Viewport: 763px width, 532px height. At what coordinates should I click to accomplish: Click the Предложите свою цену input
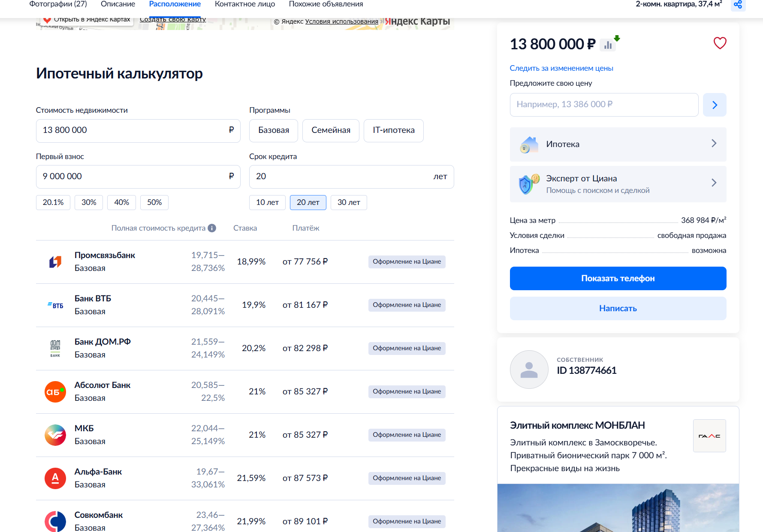[x=604, y=105]
